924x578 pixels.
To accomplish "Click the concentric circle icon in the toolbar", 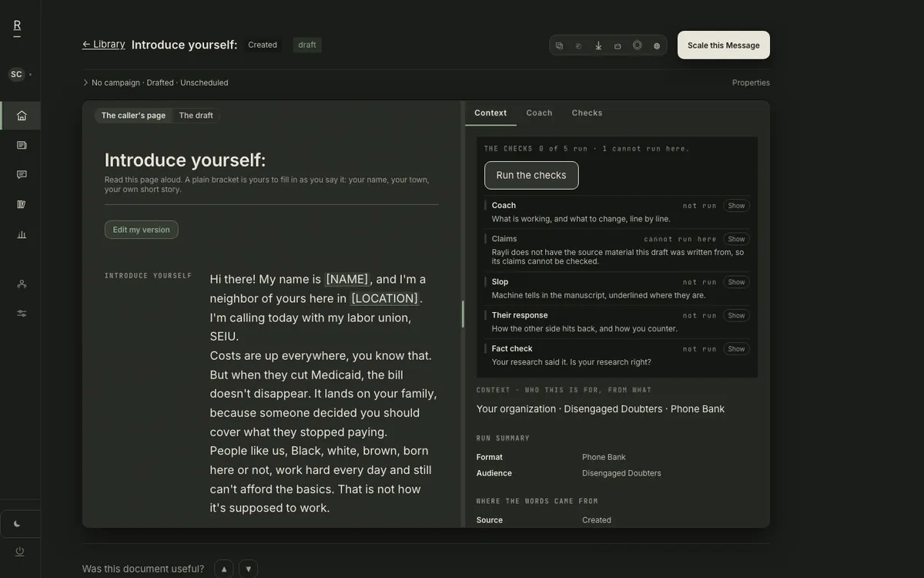I will pyautogui.click(x=638, y=45).
